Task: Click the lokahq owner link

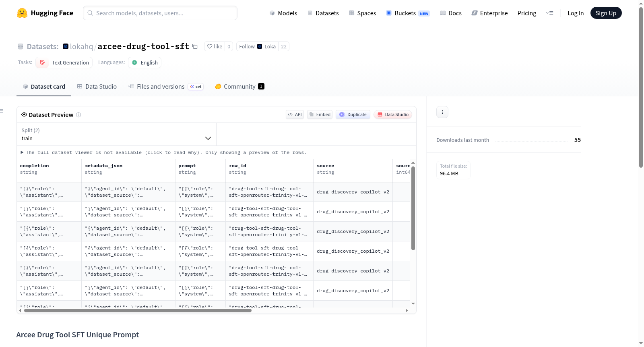Action: point(81,46)
